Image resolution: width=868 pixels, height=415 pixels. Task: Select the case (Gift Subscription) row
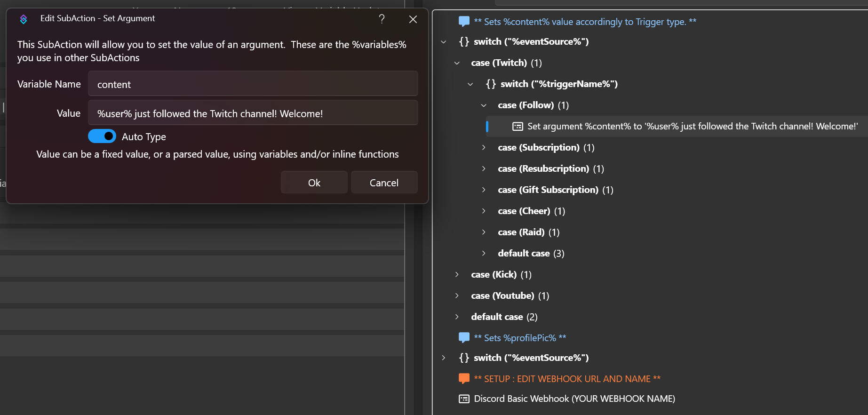[556, 190]
